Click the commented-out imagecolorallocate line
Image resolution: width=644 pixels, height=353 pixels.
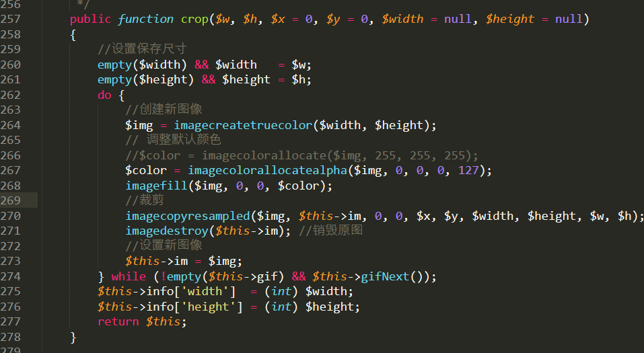(301, 155)
